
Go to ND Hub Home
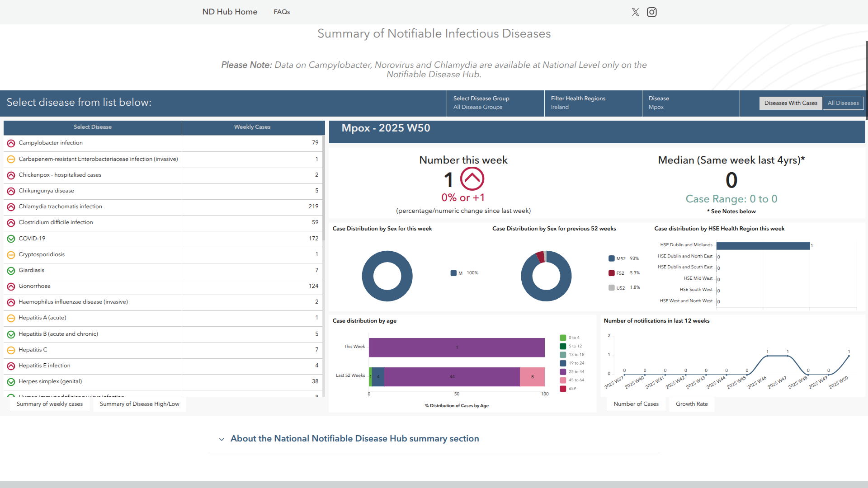pos(230,12)
